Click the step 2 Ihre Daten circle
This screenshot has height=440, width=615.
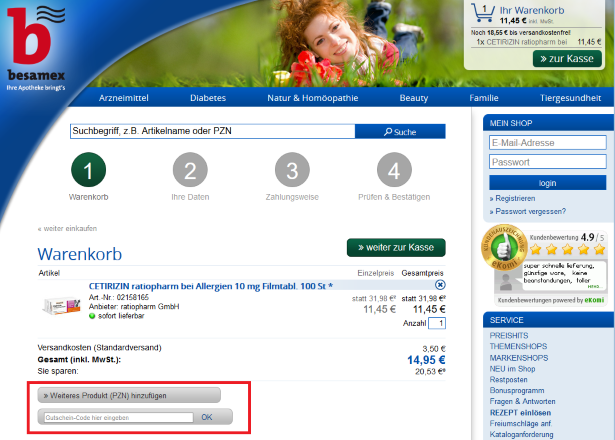pyautogui.click(x=190, y=169)
